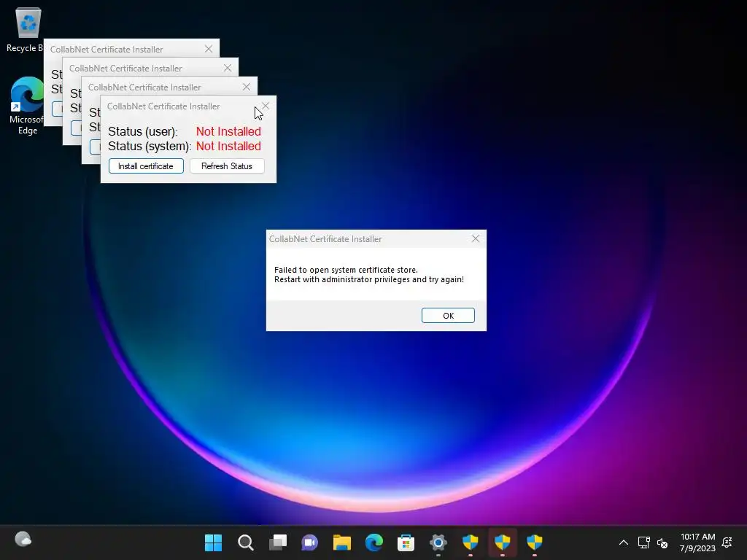
Task: Open the network status tray icon
Action: 643,542
